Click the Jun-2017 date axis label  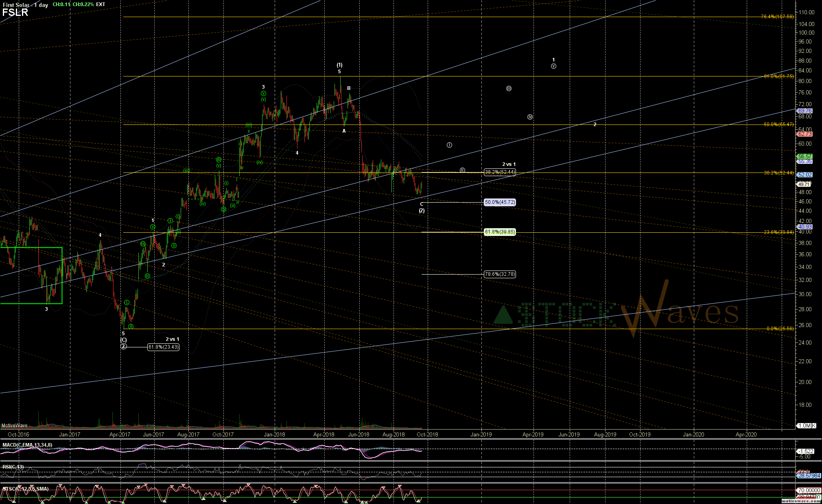pos(153,434)
